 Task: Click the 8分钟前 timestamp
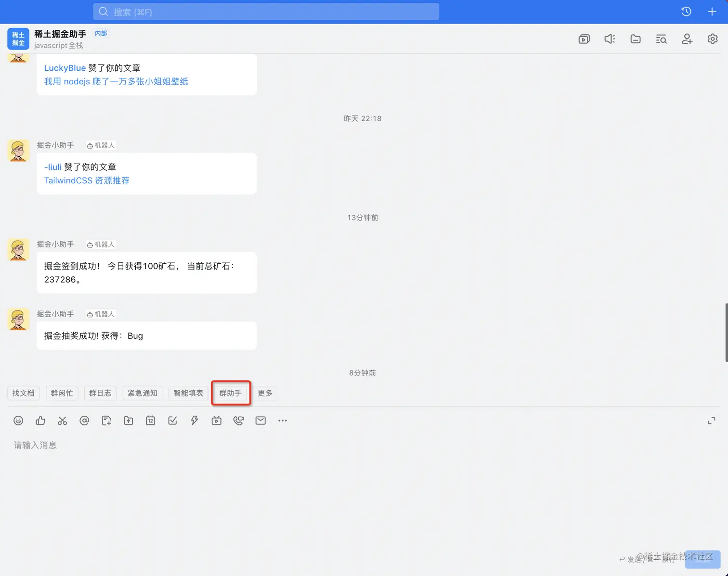tap(363, 373)
